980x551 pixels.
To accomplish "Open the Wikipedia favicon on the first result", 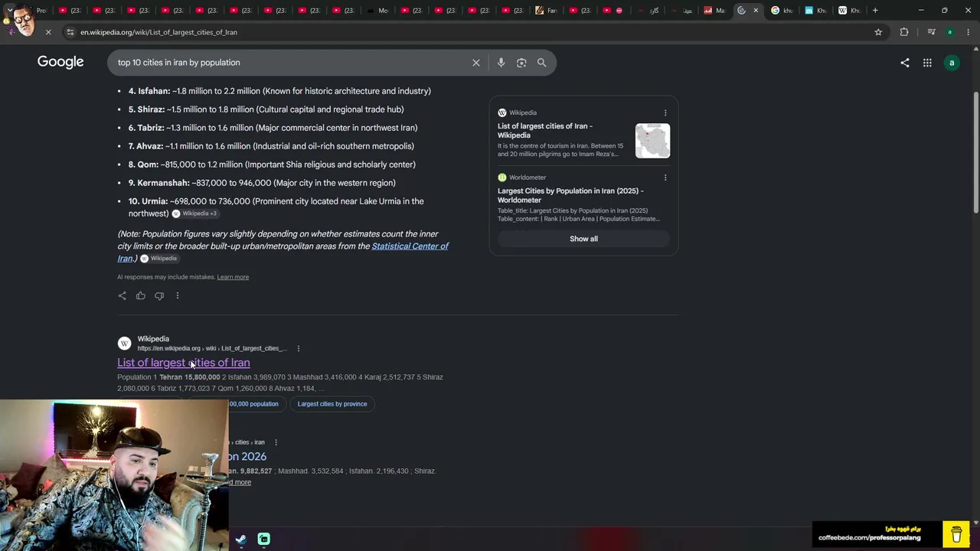I will click(124, 344).
